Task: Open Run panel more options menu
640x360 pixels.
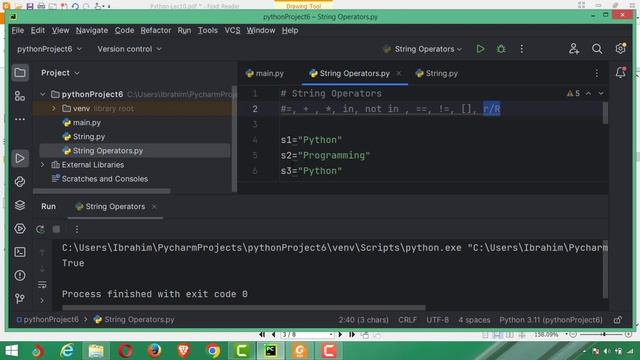Action: (x=77, y=229)
